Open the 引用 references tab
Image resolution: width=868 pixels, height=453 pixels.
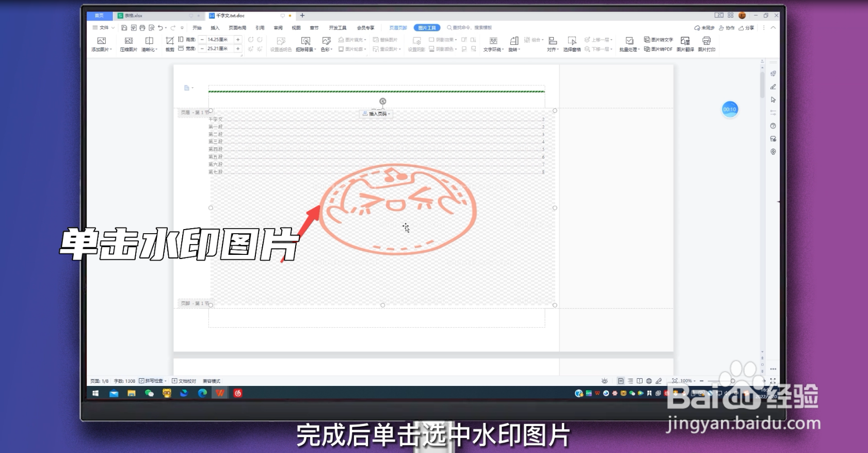pos(260,28)
